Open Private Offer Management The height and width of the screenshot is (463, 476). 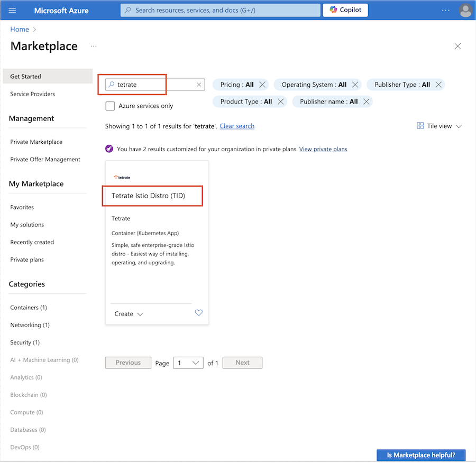[x=45, y=160]
